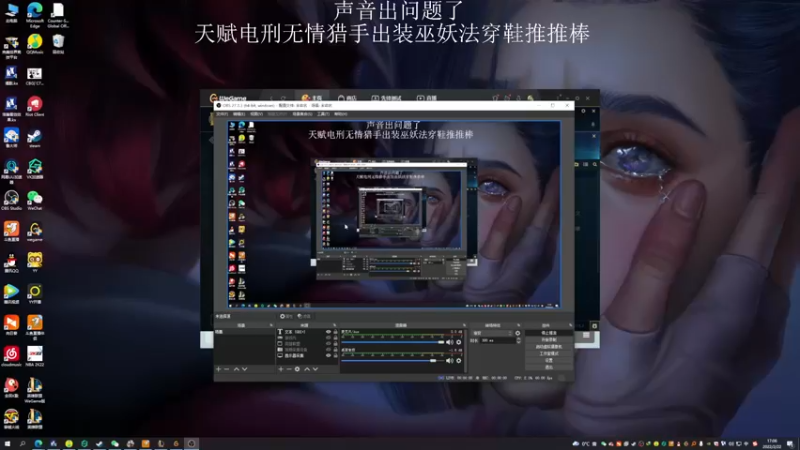Click the Stop Streaming button in OBS
The image size is (800, 450).
point(549,333)
